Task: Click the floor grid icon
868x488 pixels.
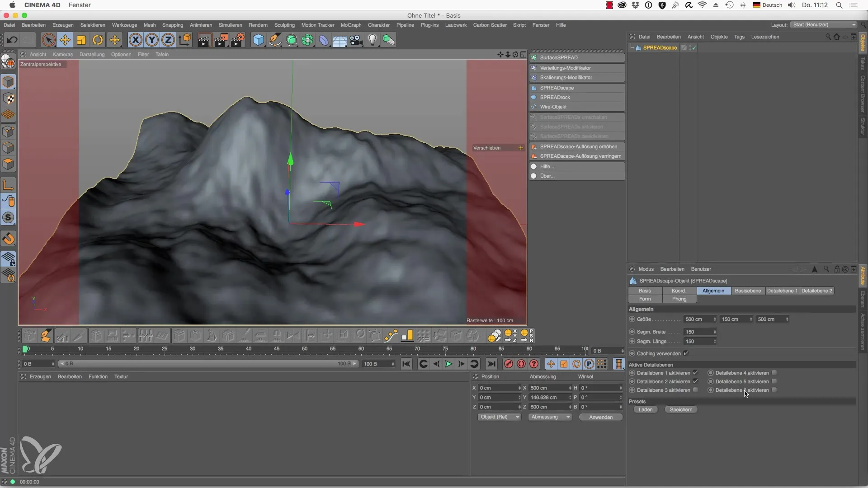Action: [340, 40]
